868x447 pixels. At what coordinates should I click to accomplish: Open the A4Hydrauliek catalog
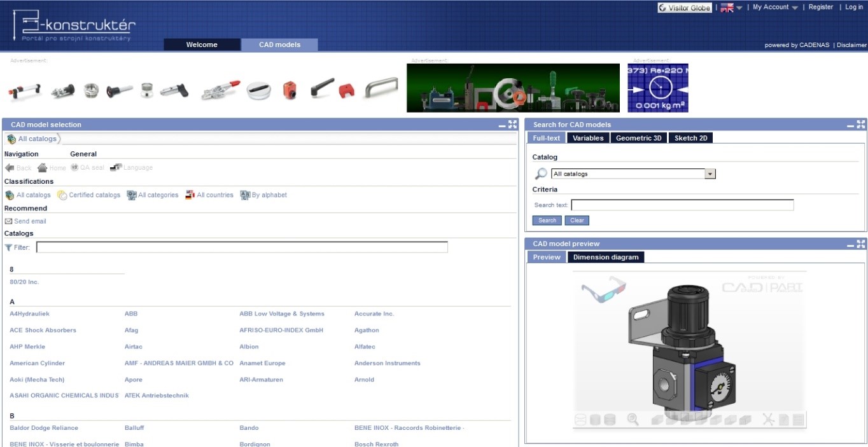tap(29, 313)
